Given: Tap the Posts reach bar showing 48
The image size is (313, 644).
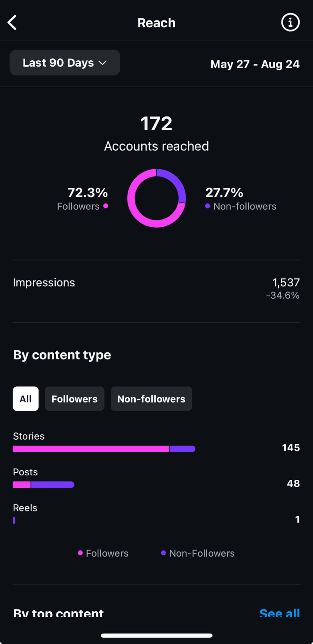Looking at the screenshot, I should pyautogui.click(x=43, y=485).
